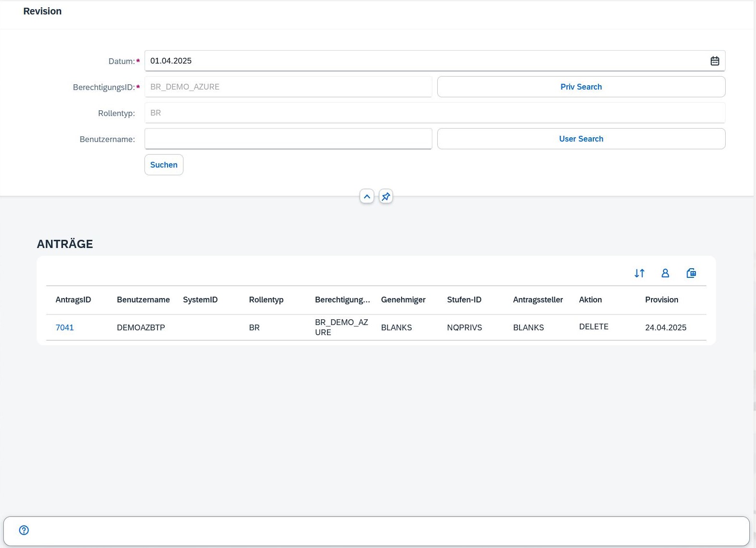The image size is (756, 548).
Task: Open the calendar picker in Datum field
Action: point(715,61)
